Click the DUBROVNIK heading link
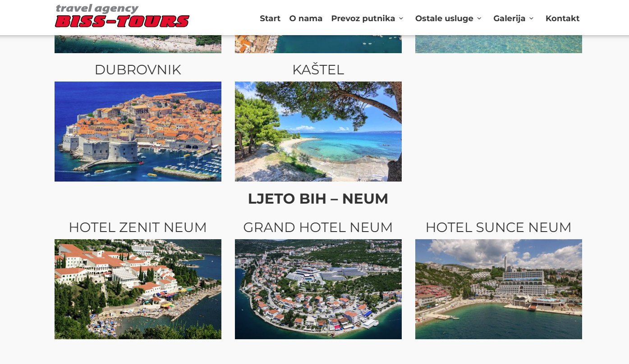This screenshot has width=629, height=364. coord(138,70)
